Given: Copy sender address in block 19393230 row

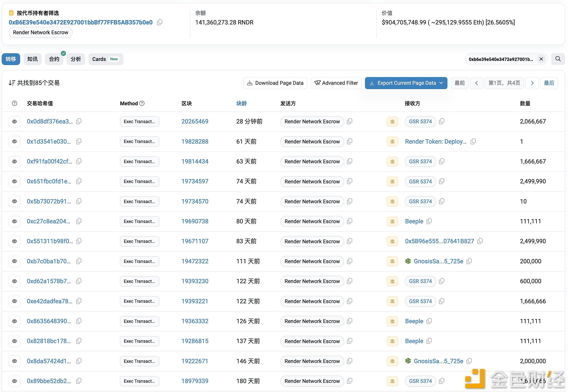Looking at the screenshot, I should pyautogui.click(x=350, y=281).
